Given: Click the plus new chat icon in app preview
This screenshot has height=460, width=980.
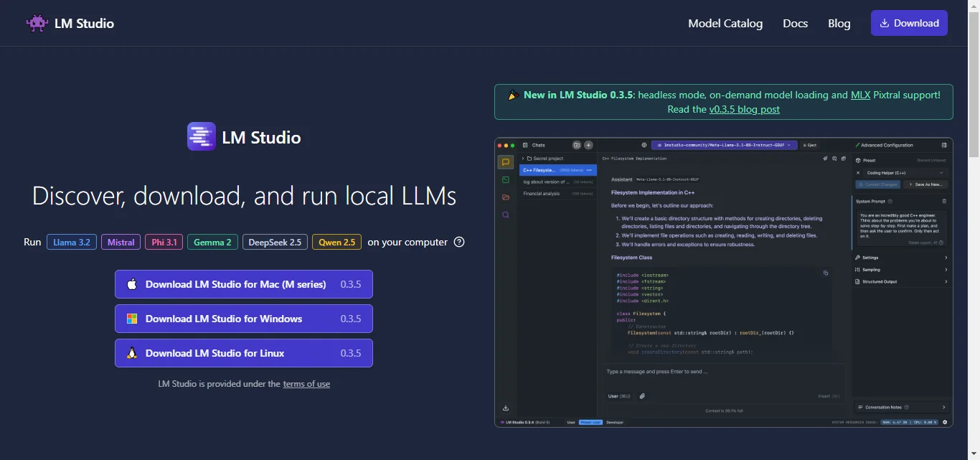Looking at the screenshot, I should coord(588,145).
